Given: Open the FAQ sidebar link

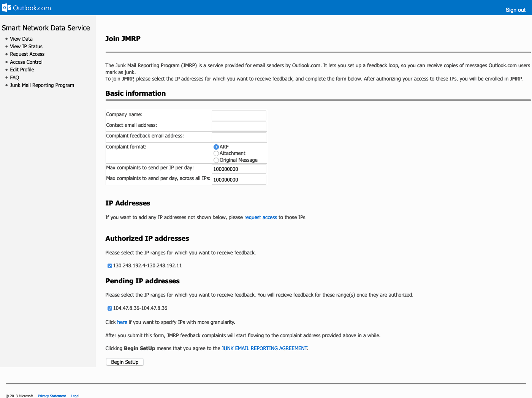Looking at the screenshot, I should coord(14,77).
